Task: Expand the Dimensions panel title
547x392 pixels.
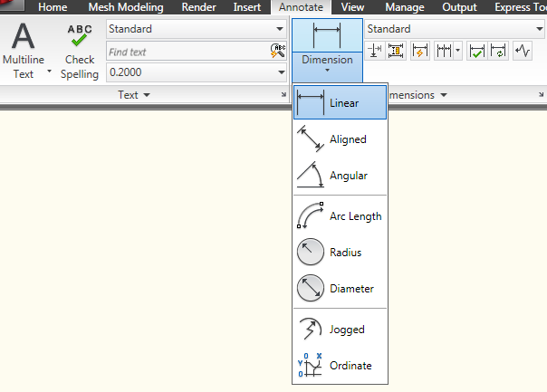Action: coord(417,95)
